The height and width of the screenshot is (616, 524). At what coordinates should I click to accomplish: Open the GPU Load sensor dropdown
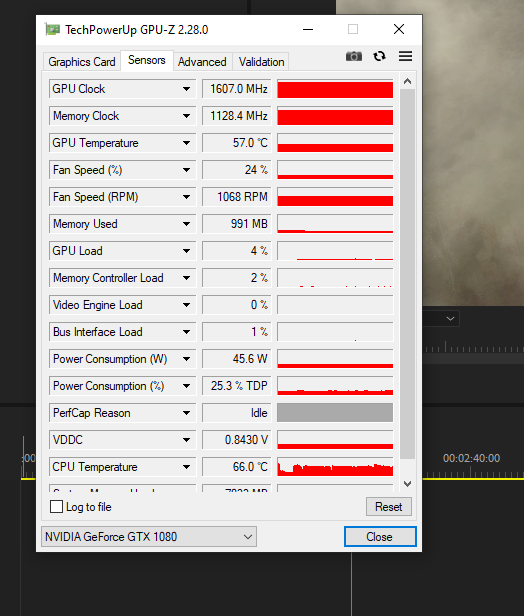pyautogui.click(x=187, y=251)
